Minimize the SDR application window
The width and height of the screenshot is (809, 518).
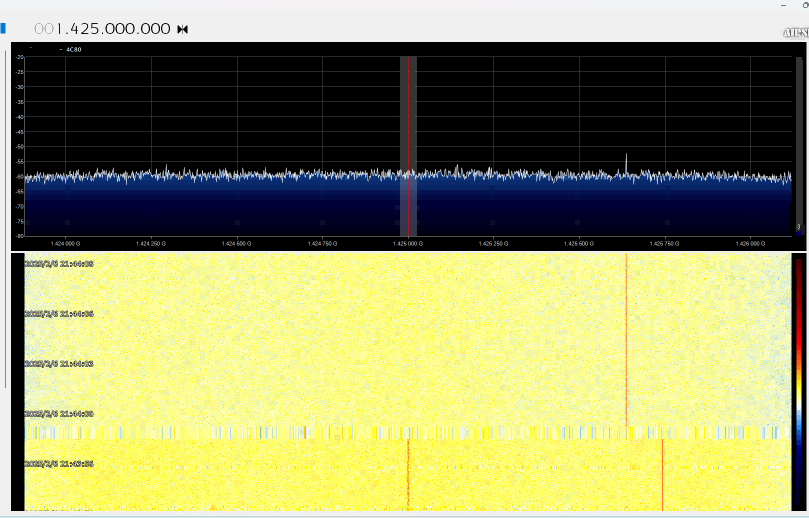tap(783, 5)
